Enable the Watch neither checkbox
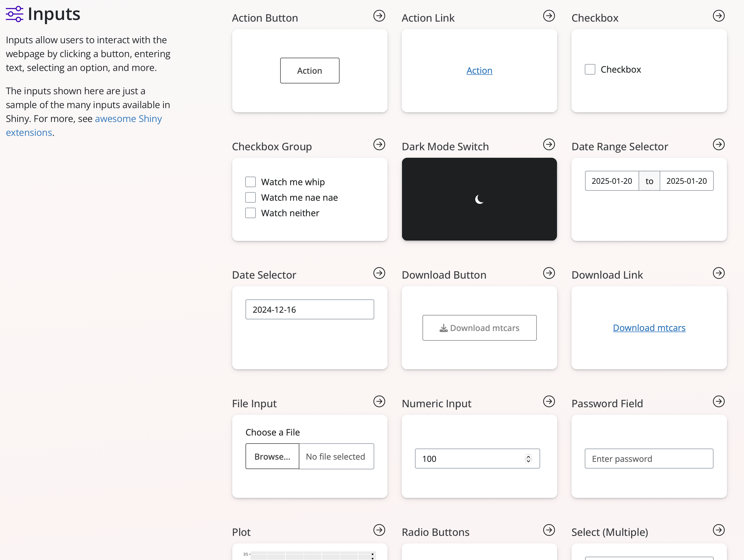744x560 pixels. point(250,213)
